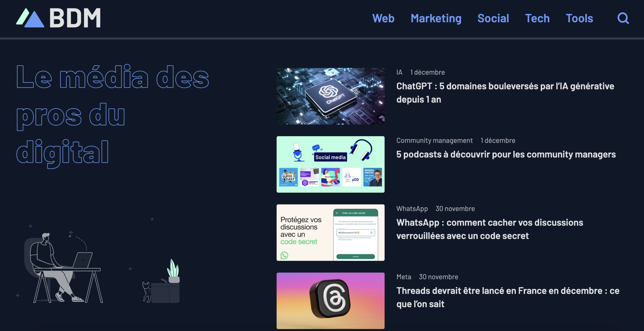This screenshot has width=644, height=331.
Task: Click the IA category tag
Action: pyautogui.click(x=399, y=72)
